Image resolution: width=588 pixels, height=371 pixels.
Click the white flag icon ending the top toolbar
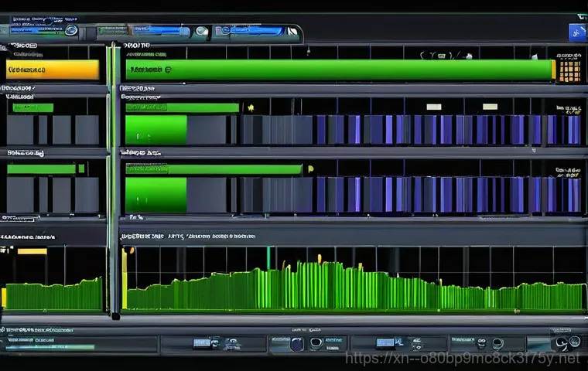click(292, 32)
